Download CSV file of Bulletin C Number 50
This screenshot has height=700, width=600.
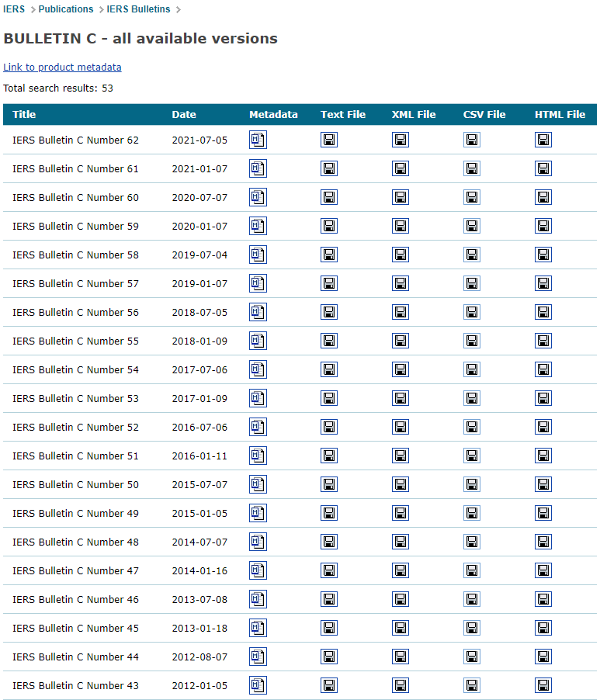tap(472, 484)
